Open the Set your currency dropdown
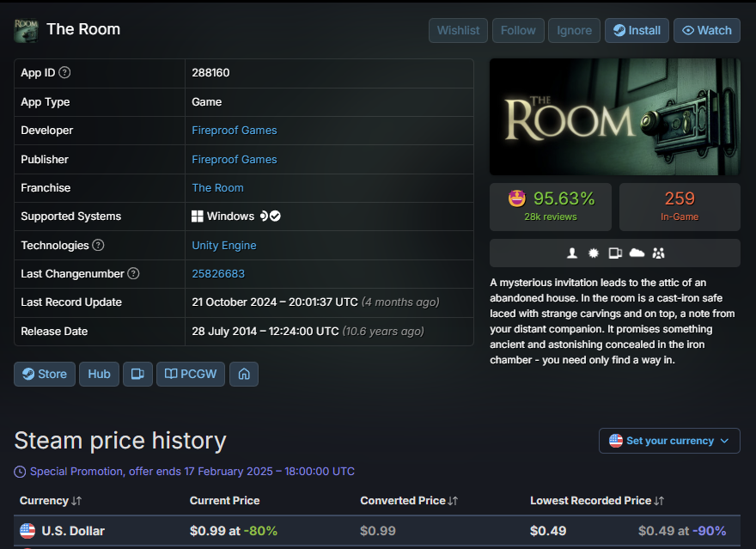The image size is (756, 549). click(x=669, y=441)
